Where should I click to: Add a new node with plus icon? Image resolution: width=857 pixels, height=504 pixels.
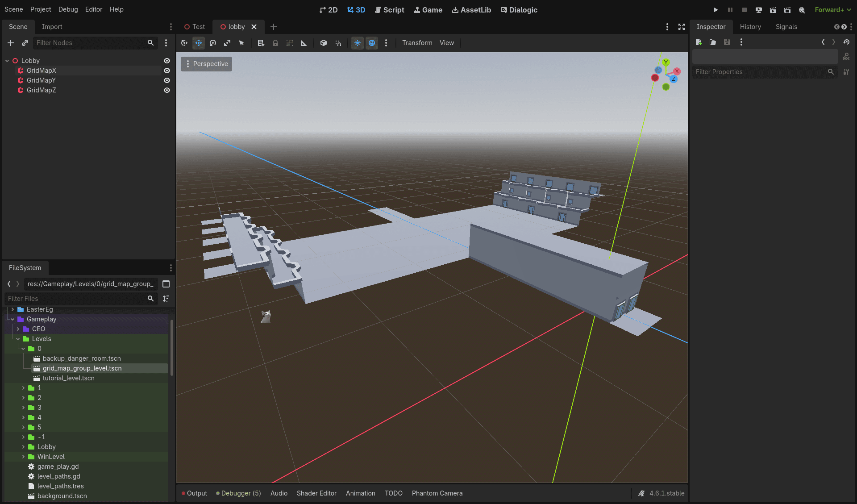(x=11, y=43)
